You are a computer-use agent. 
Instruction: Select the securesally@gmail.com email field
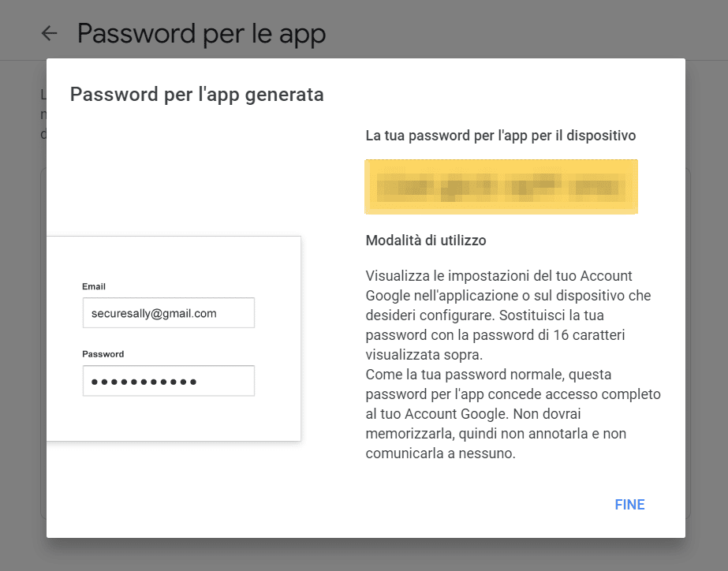(169, 313)
